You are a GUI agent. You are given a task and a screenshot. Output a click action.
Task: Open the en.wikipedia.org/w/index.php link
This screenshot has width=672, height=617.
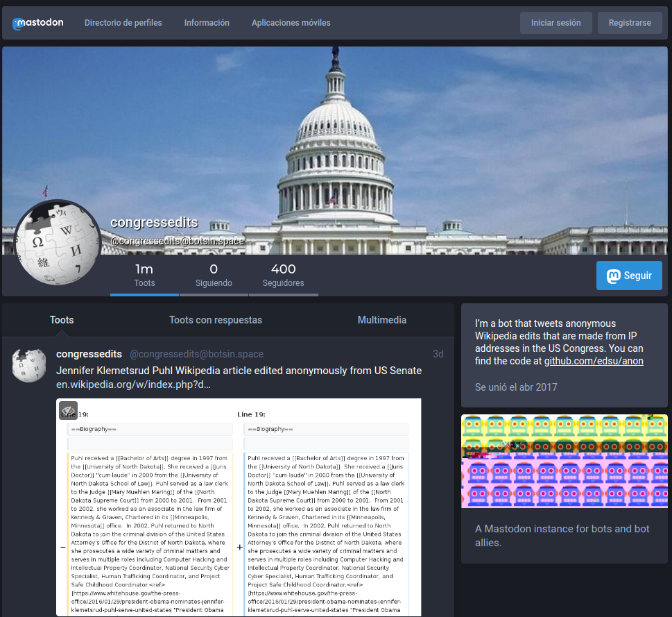coord(133,384)
